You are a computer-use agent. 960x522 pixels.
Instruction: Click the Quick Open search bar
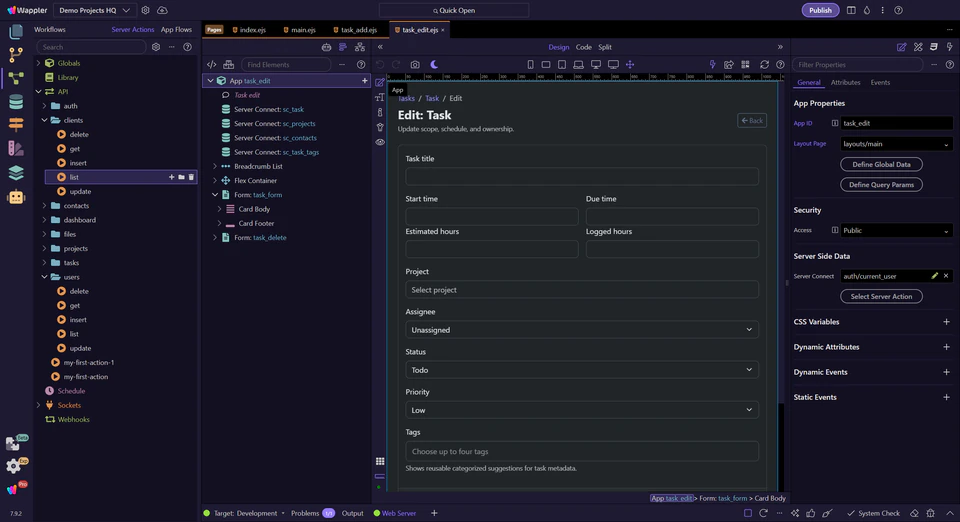[x=454, y=10]
